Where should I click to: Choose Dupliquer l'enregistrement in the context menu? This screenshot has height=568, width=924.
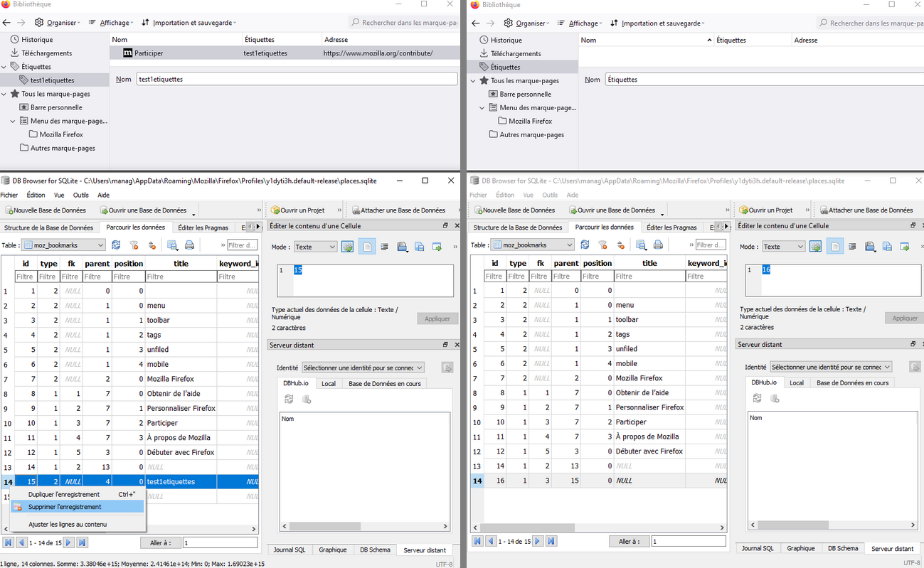[78, 494]
